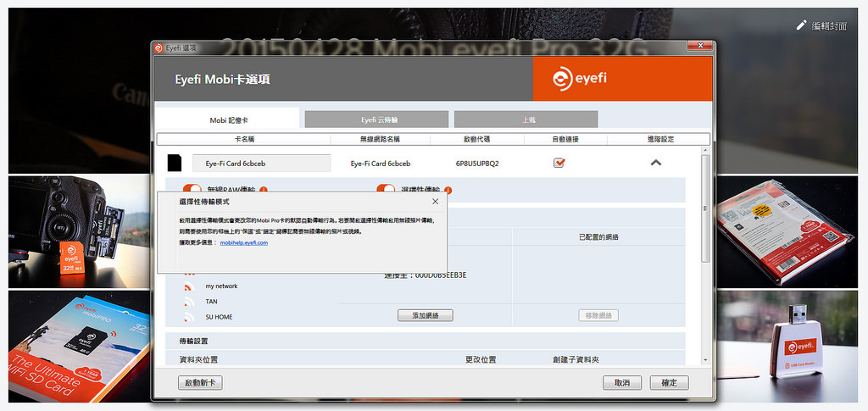Image resolution: width=868 pixels, height=411 pixels.
Task: Click the 已配置的網絡 heading
Action: tap(598, 236)
